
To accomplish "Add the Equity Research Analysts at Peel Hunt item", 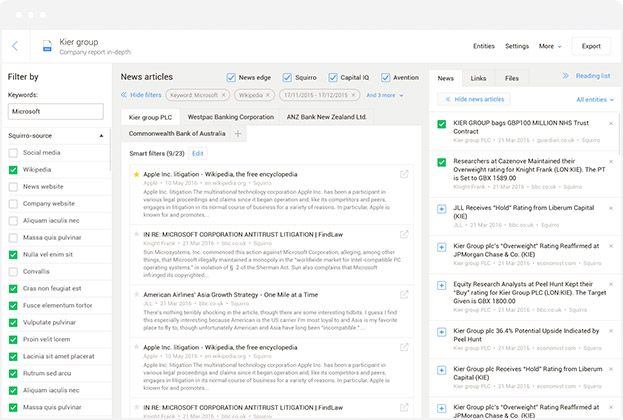I will coord(441,285).
